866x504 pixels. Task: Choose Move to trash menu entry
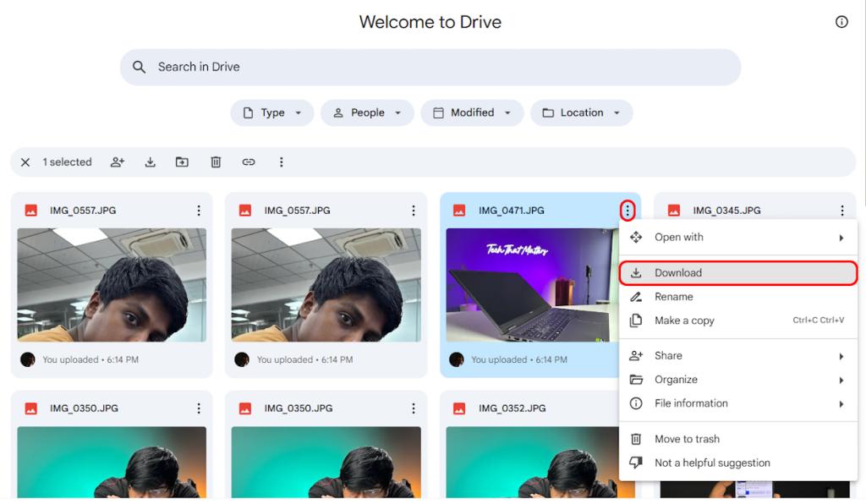point(737,440)
